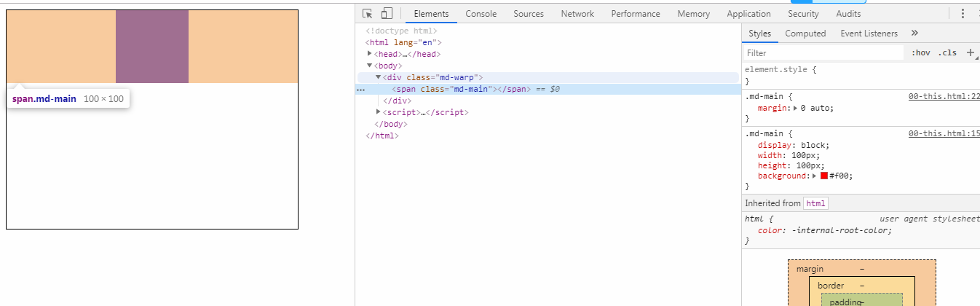
Task: Open source link 00-this.html:22
Action: pyautogui.click(x=944, y=96)
